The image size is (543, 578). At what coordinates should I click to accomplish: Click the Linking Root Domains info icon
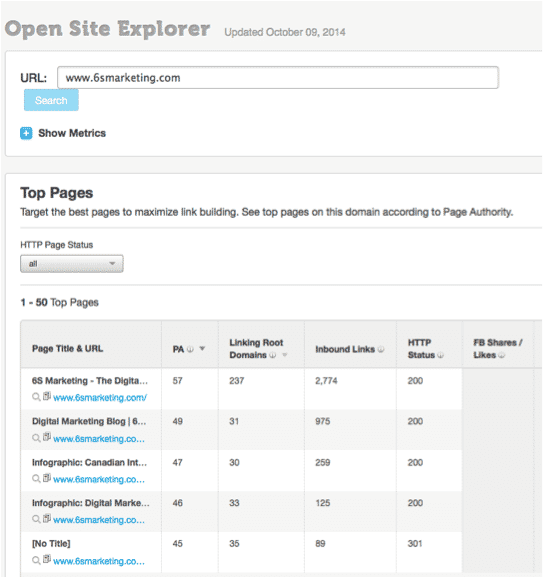tap(272, 355)
